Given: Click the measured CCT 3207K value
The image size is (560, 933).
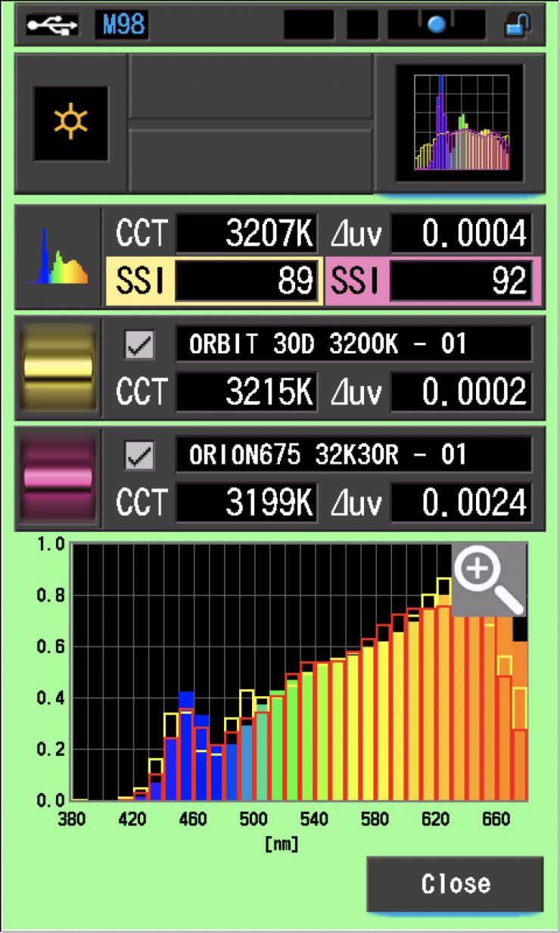Looking at the screenshot, I should coord(246,235).
